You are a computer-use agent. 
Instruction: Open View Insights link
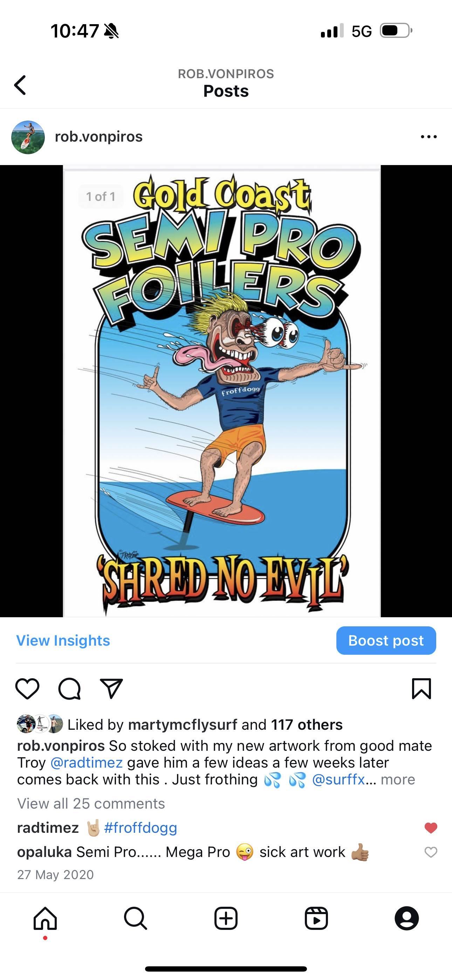pos(63,641)
